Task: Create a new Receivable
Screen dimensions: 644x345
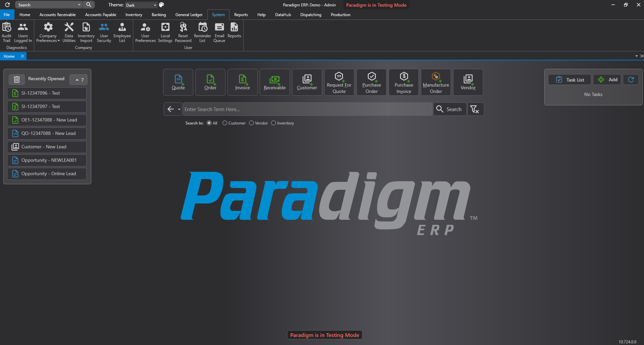Action: click(x=275, y=82)
